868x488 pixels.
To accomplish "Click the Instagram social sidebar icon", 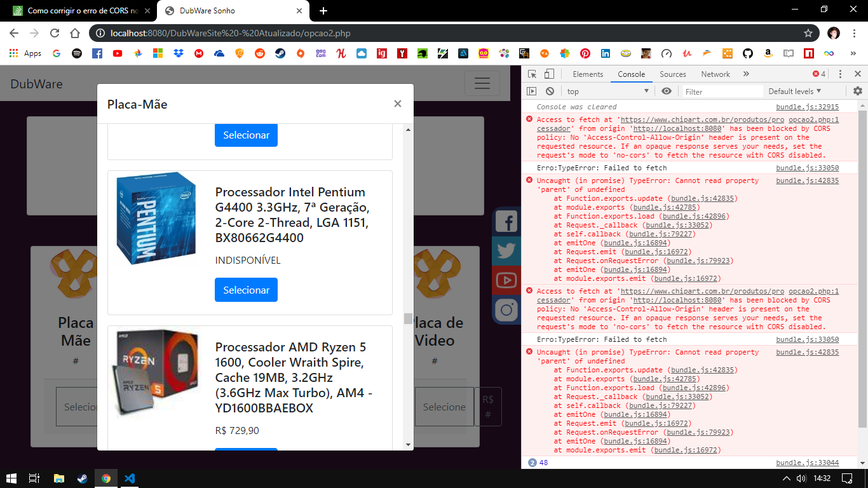I will pos(506,309).
